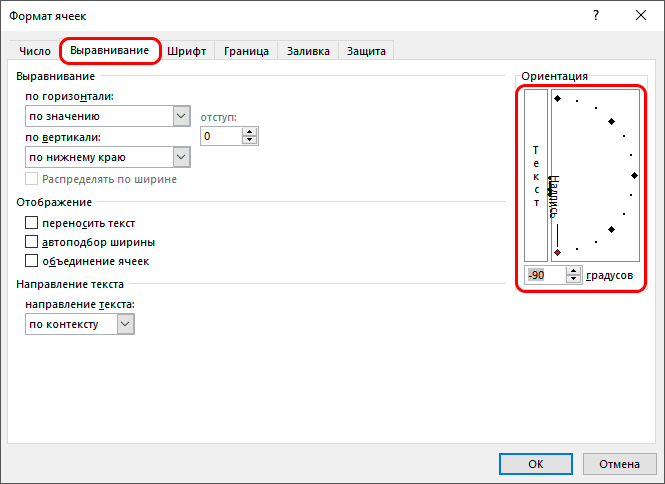The width and height of the screenshot is (665, 484).
Task: Check the автоподбор ширины option
Action: pyautogui.click(x=31, y=242)
